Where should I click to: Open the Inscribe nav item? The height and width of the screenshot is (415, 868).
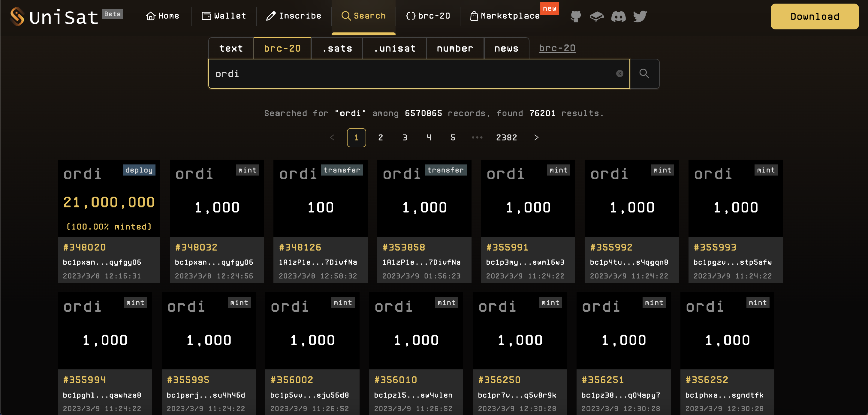coord(294,16)
